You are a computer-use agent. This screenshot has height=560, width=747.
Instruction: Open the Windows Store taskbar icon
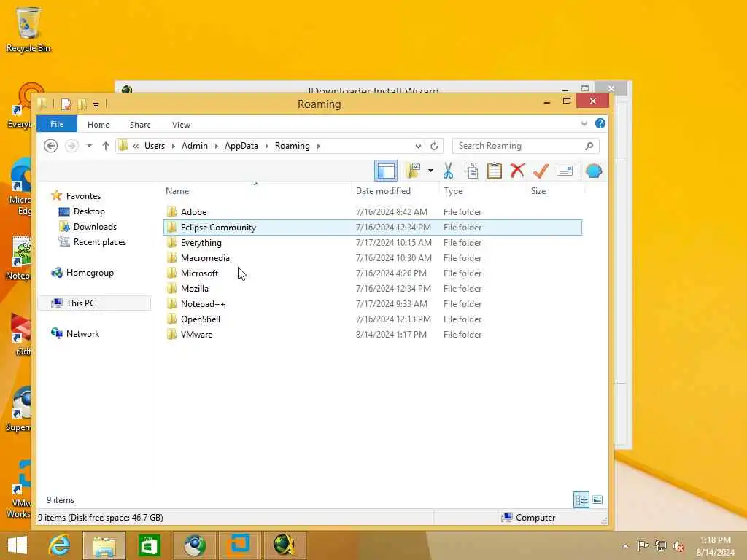149,545
